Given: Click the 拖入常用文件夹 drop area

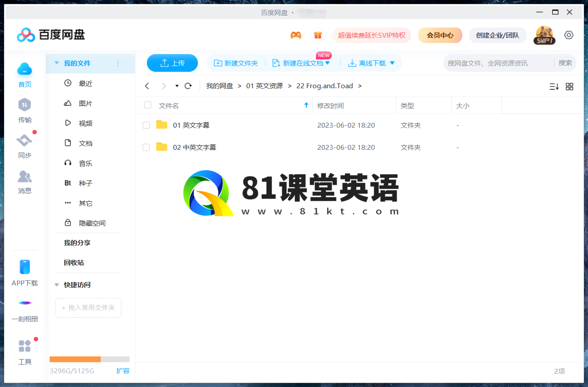Looking at the screenshot, I should 88,308.
